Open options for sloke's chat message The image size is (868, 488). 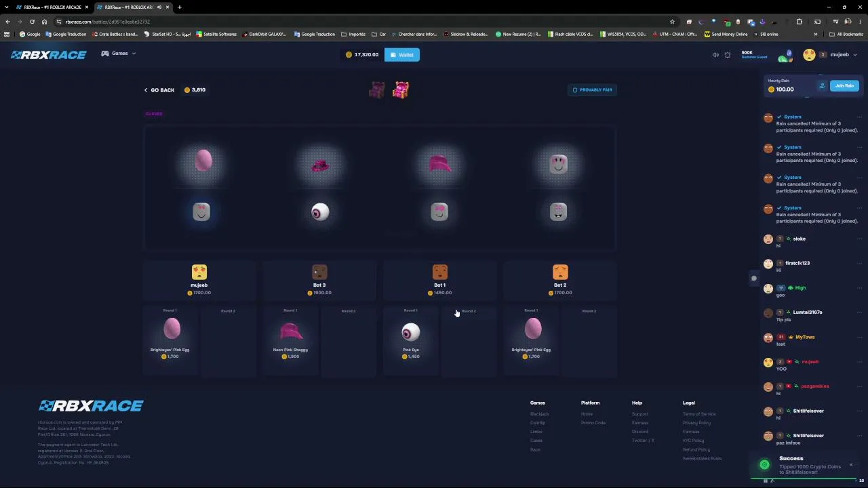click(859, 239)
